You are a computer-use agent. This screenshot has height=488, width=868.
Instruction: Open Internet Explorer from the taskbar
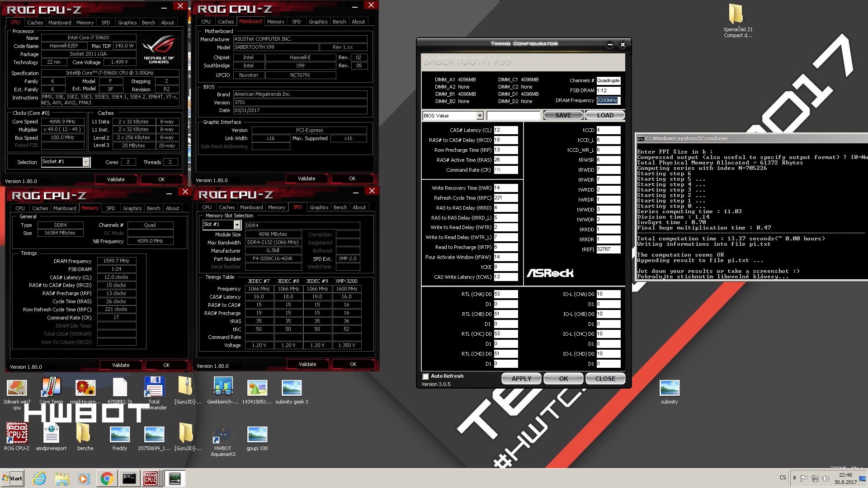(40, 479)
